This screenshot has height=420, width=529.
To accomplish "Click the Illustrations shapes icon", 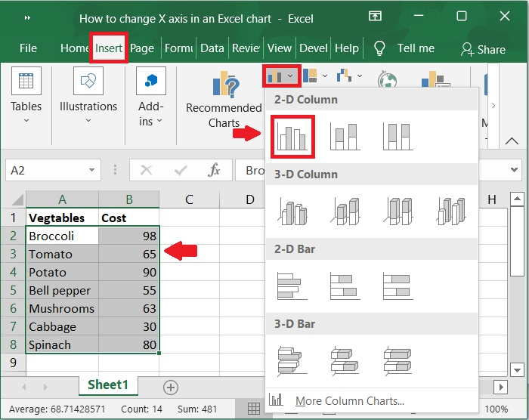I will (x=88, y=81).
